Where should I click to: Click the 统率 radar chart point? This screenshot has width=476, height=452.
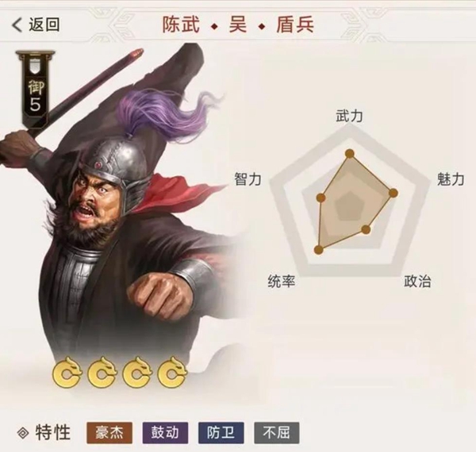(x=318, y=250)
